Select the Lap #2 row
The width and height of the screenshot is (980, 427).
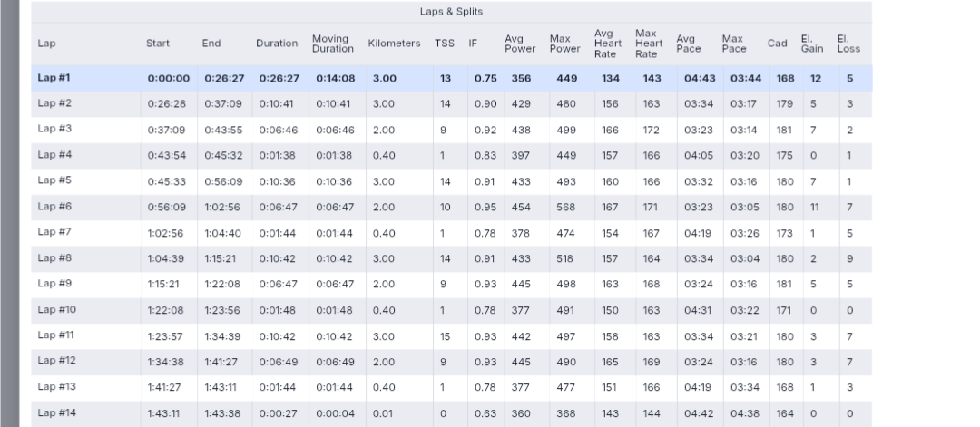(x=55, y=103)
